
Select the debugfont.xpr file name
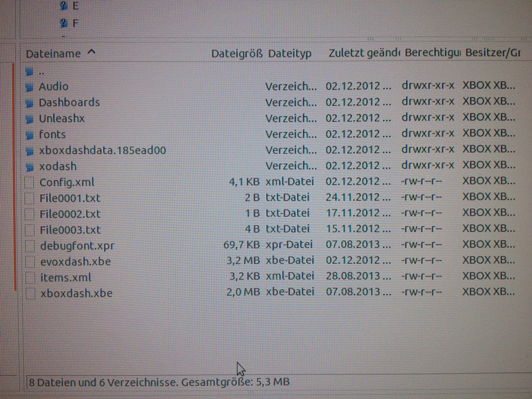tap(77, 246)
